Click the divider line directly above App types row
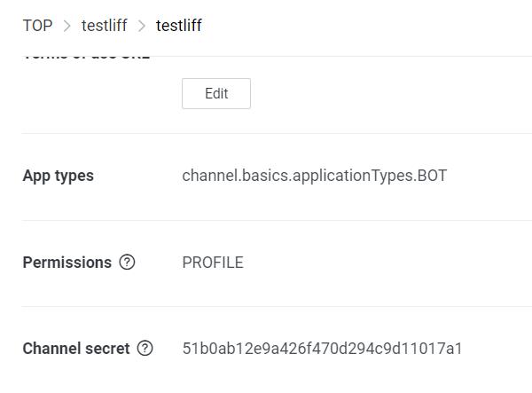Screen dimensions: 532x393 tap(277, 133)
